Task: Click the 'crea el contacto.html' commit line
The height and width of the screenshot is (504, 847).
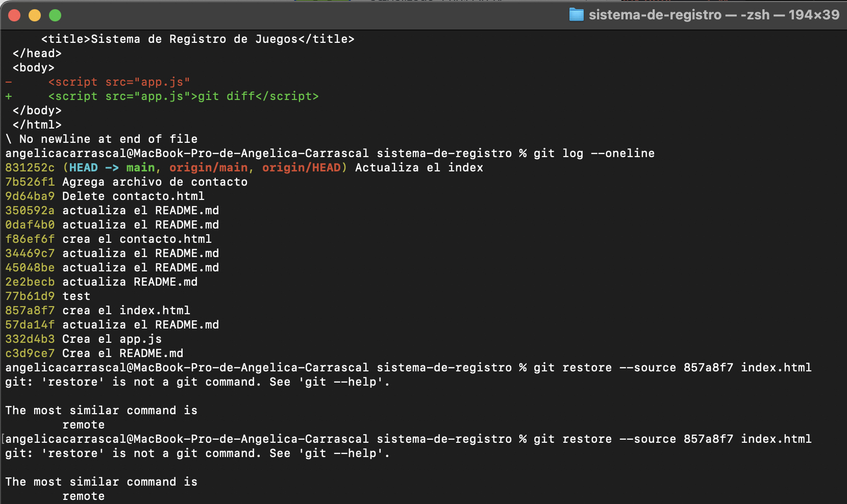Action: coord(108,239)
